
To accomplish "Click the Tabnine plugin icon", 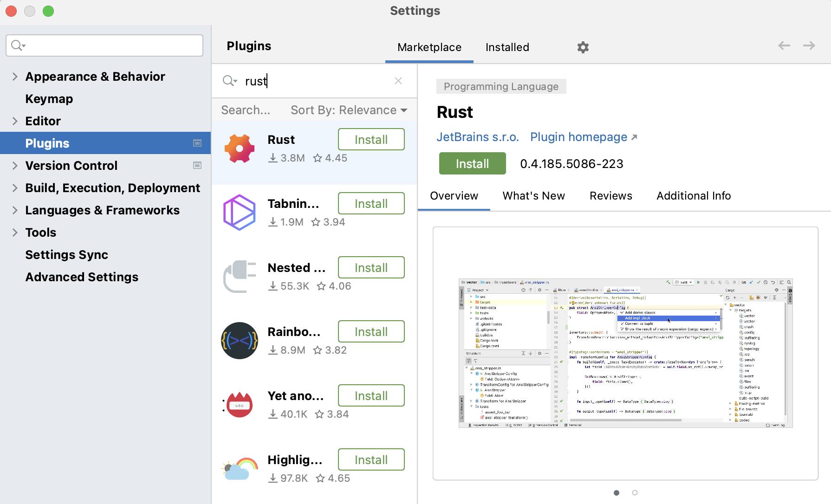I will 240,213.
